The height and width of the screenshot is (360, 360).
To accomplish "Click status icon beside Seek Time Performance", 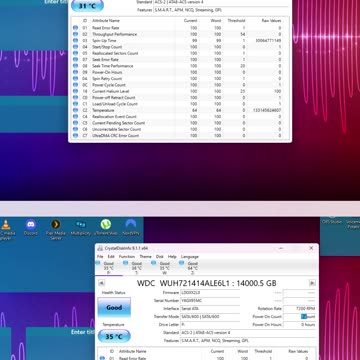I will [75, 66].
